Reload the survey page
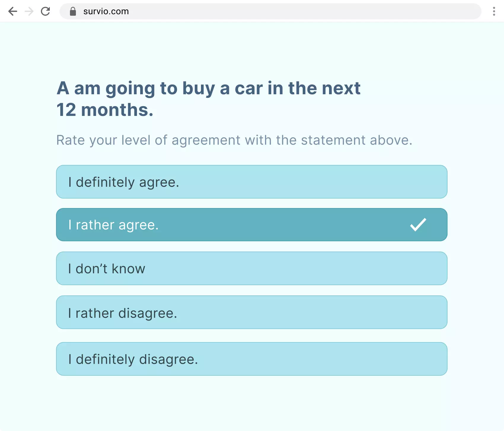 tap(45, 12)
